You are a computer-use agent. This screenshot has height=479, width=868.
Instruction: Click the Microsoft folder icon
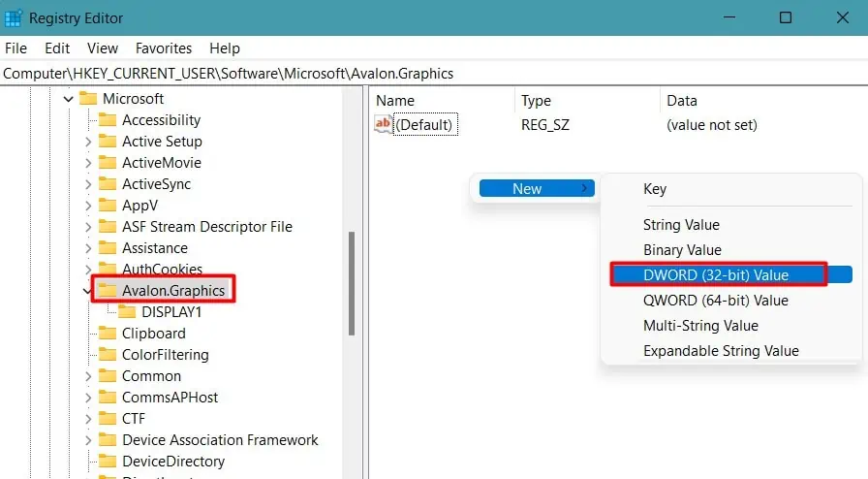coord(88,99)
